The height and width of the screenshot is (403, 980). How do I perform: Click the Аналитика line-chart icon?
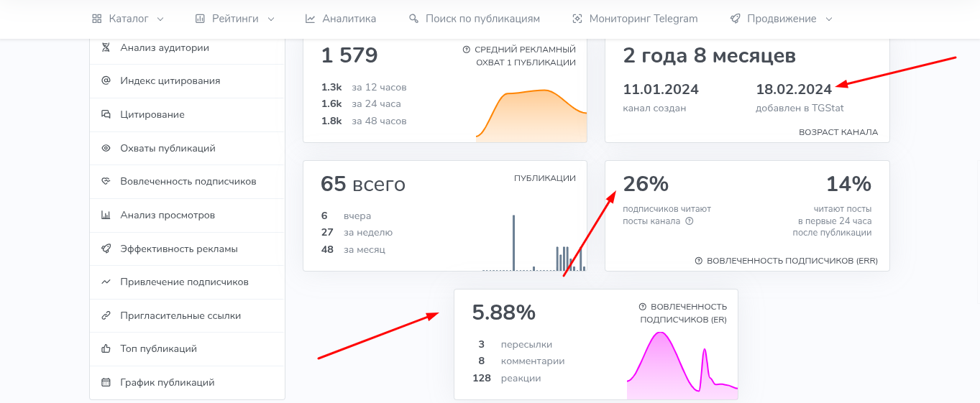310,19
